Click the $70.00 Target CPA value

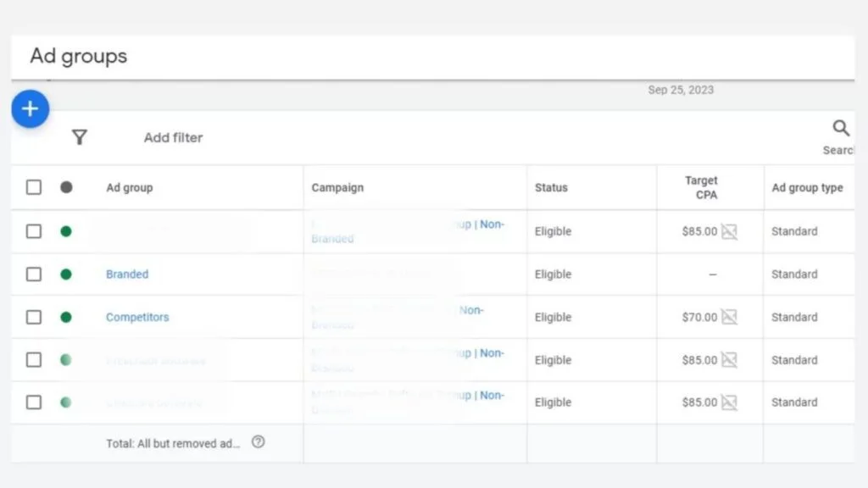tap(699, 317)
